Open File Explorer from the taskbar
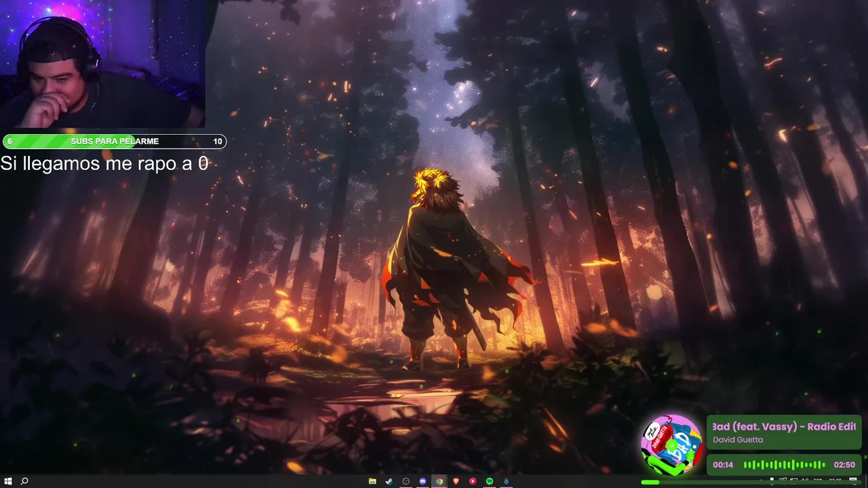This screenshot has height=488, width=868. tap(372, 481)
